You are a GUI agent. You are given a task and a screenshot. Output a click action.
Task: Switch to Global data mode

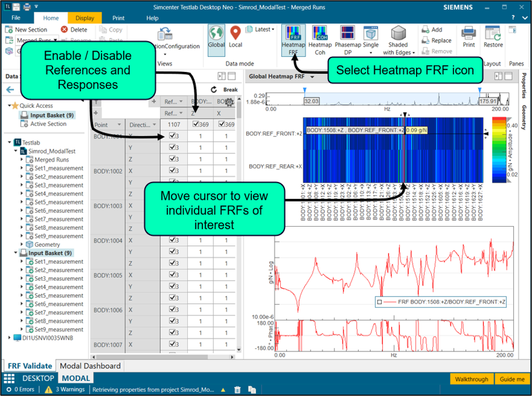click(x=216, y=37)
